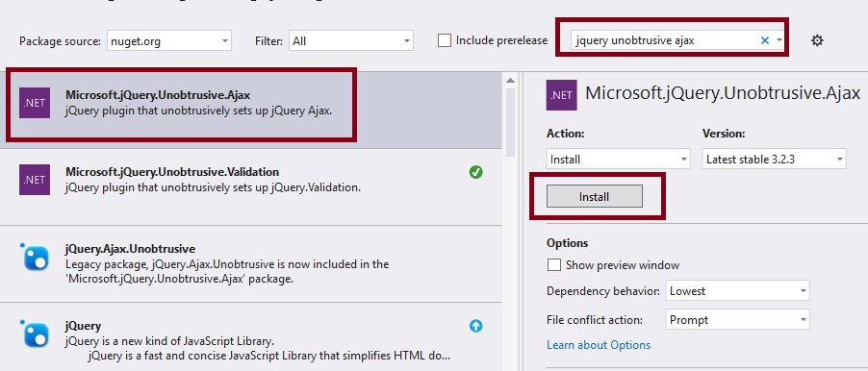Open Version dropdown Latest stable 3.2.3

(774, 160)
